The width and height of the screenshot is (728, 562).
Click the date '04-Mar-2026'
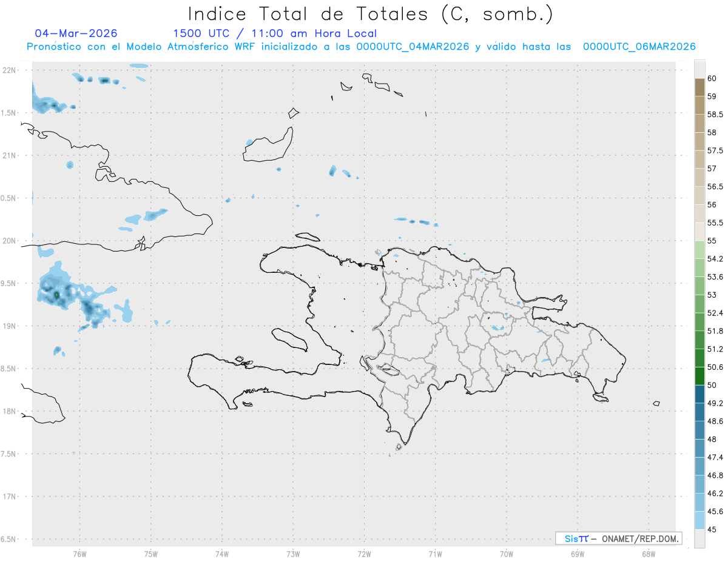tap(76, 33)
